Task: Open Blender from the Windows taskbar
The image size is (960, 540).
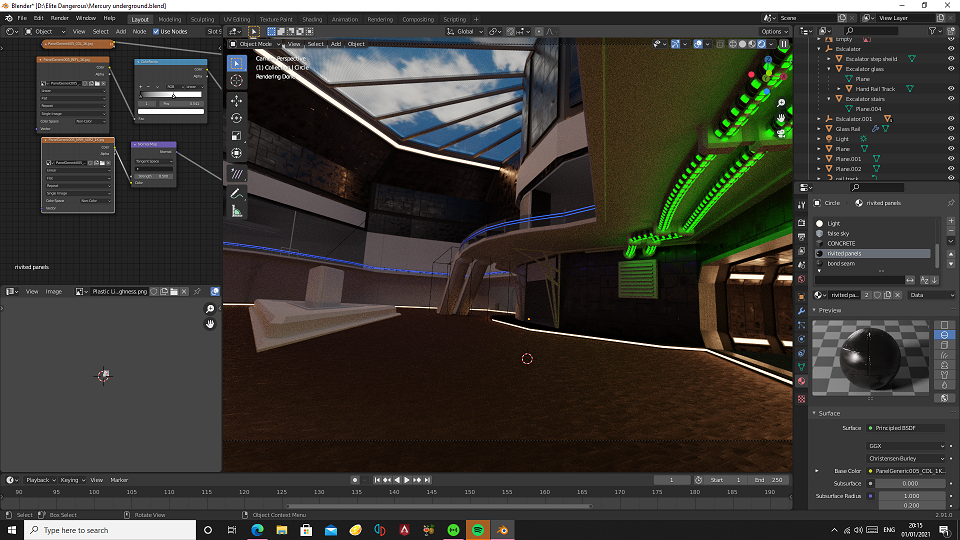Action: [x=502, y=530]
